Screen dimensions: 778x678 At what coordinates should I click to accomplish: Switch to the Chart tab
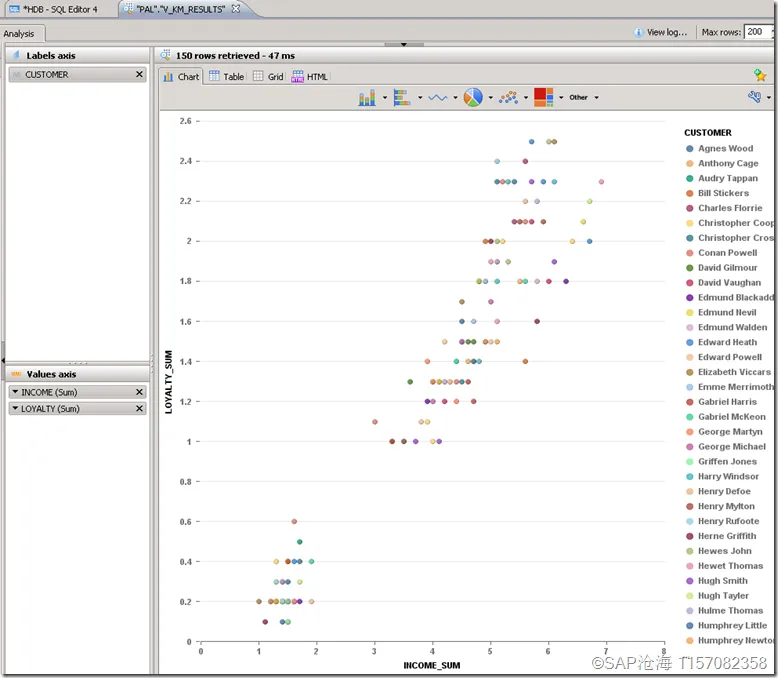182,76
